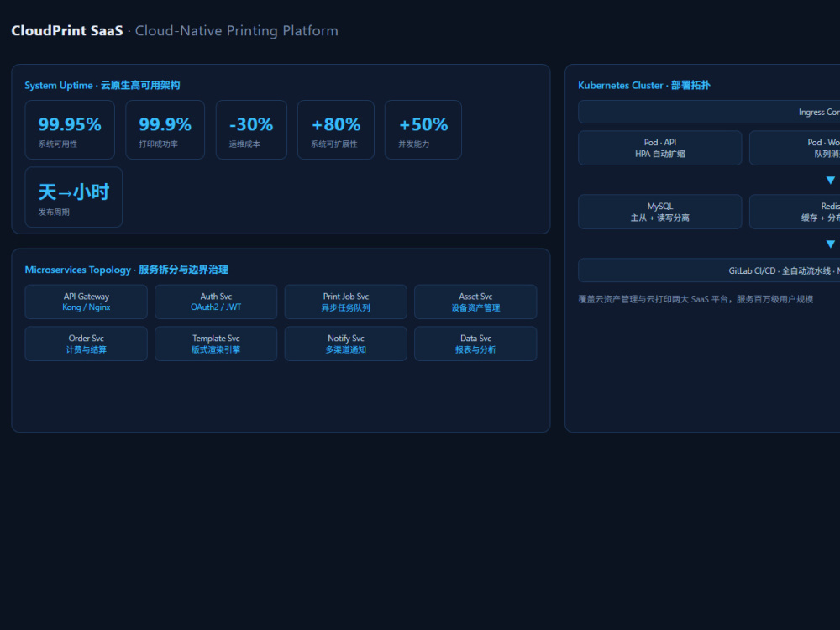Image resolution: width=840 pixels, height=630 pixels.
Task: Click the Microservices Topology section heading
Action: click(x=127, y=270)
